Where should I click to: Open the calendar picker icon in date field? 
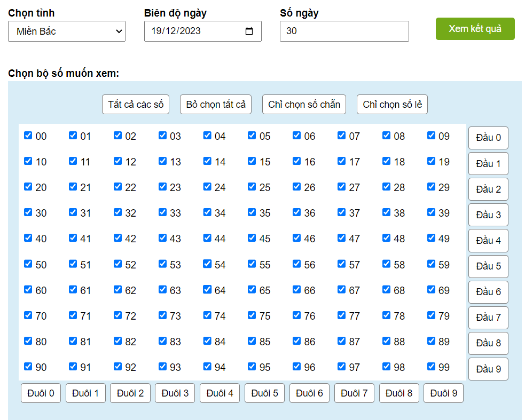coord(249,31)
